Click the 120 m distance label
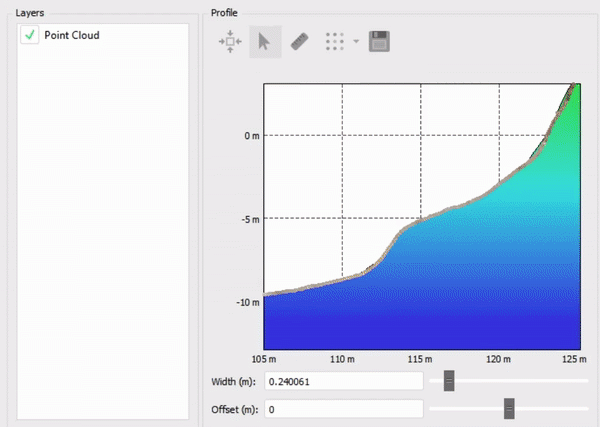600x427 pixels. pos(499,359)
